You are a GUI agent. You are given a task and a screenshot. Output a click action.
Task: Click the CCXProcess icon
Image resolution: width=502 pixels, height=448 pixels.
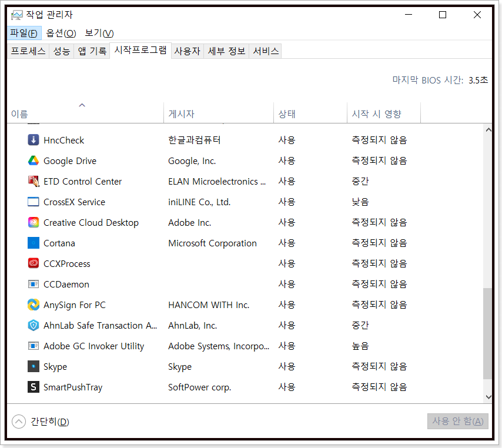click(x=34, y=263)
